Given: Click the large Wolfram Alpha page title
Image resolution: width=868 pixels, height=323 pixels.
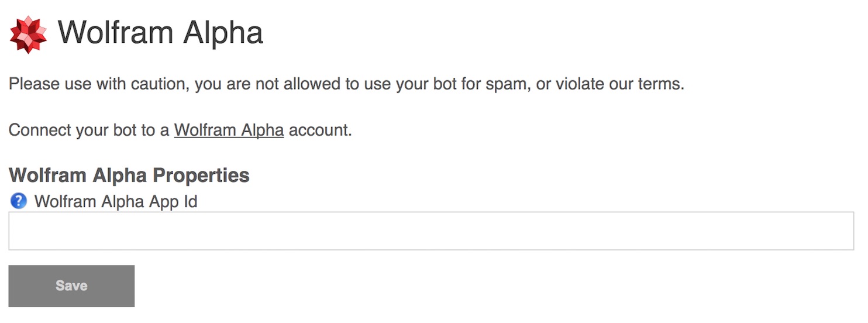Looking at the screenshot, I should coord(160,33).
